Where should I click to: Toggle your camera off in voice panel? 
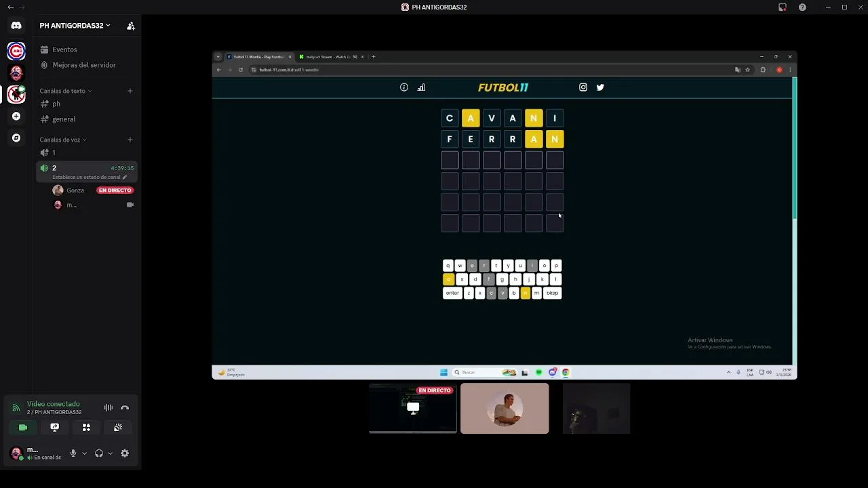[23, 428]
